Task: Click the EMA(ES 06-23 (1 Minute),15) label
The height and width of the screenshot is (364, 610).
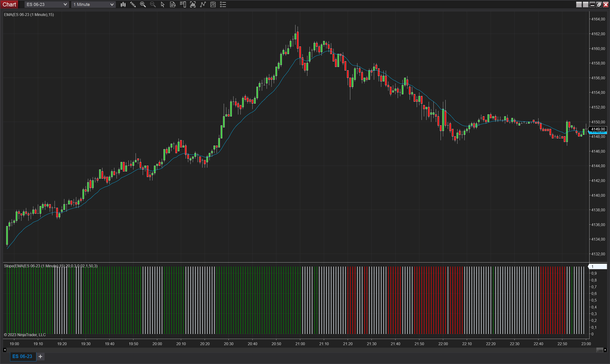Action: 29,15
